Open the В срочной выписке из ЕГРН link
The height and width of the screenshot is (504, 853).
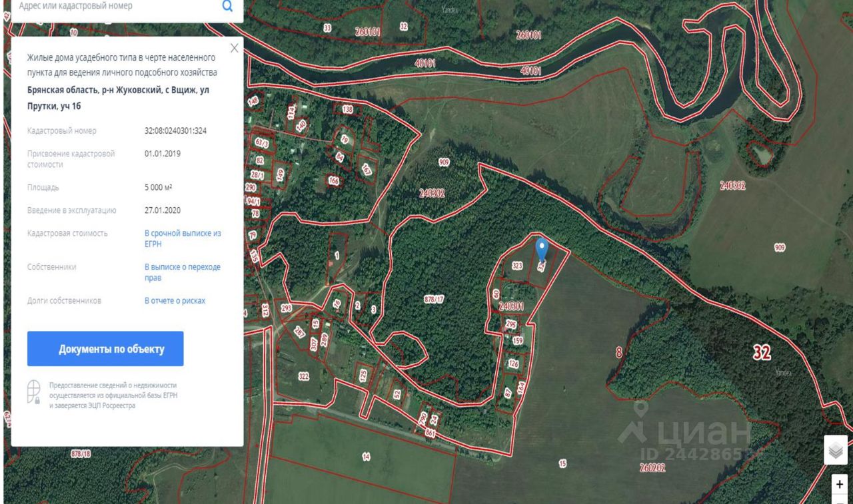[183, 238]
